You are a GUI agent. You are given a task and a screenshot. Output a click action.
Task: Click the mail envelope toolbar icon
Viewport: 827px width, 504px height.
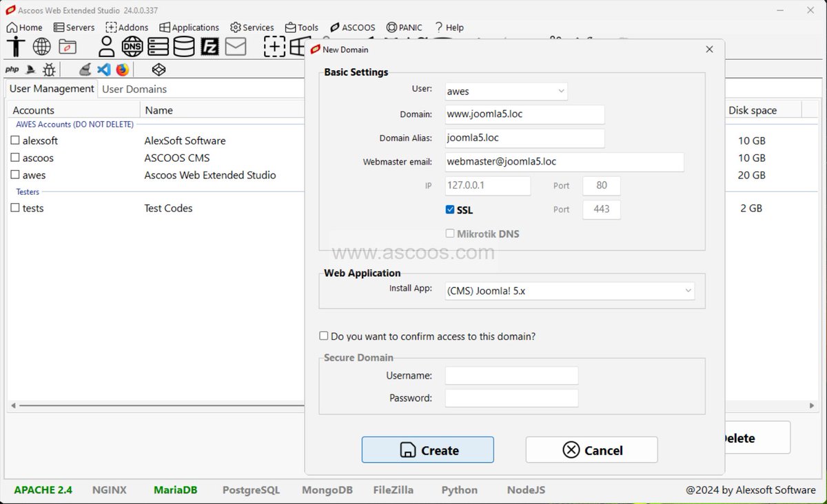[x=236, y=47]
